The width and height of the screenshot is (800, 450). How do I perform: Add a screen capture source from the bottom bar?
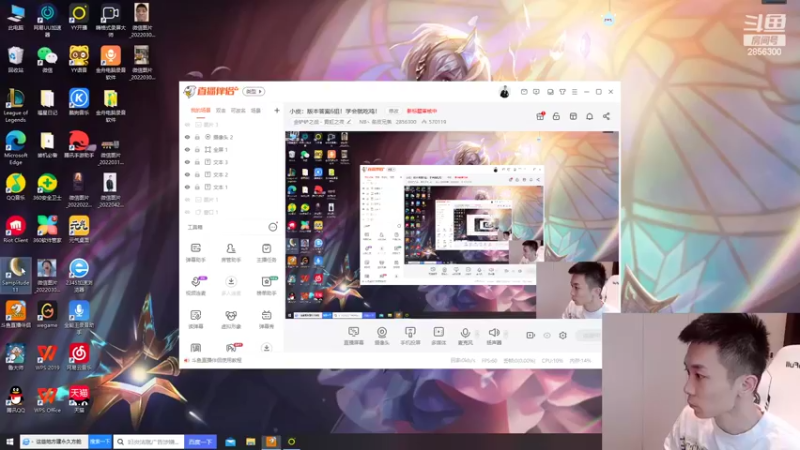(354, 336)
